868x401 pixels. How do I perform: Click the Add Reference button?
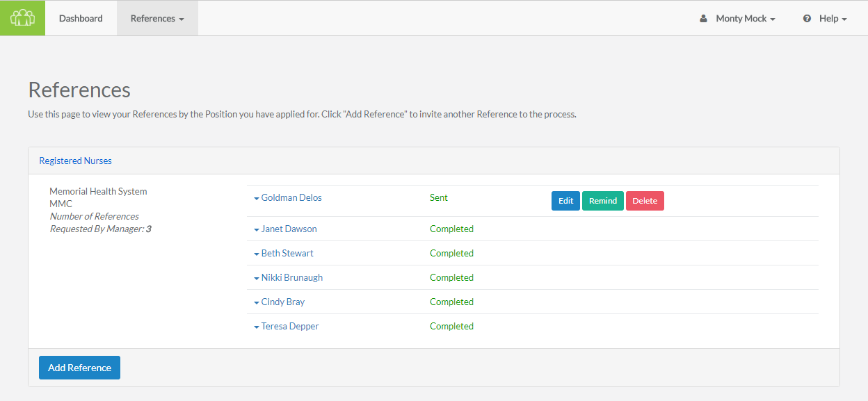[x=79, y=367]
